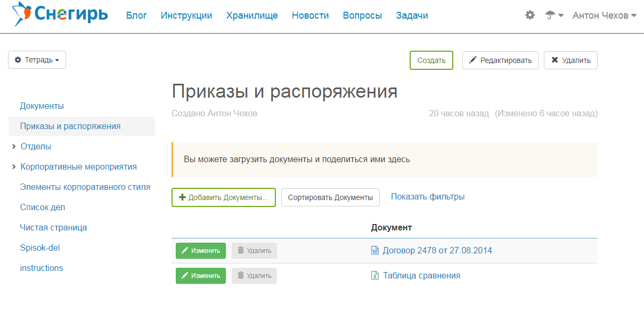Navigate to the Хранилище menu item
This screenshot has width=644, height=319.
252,15
